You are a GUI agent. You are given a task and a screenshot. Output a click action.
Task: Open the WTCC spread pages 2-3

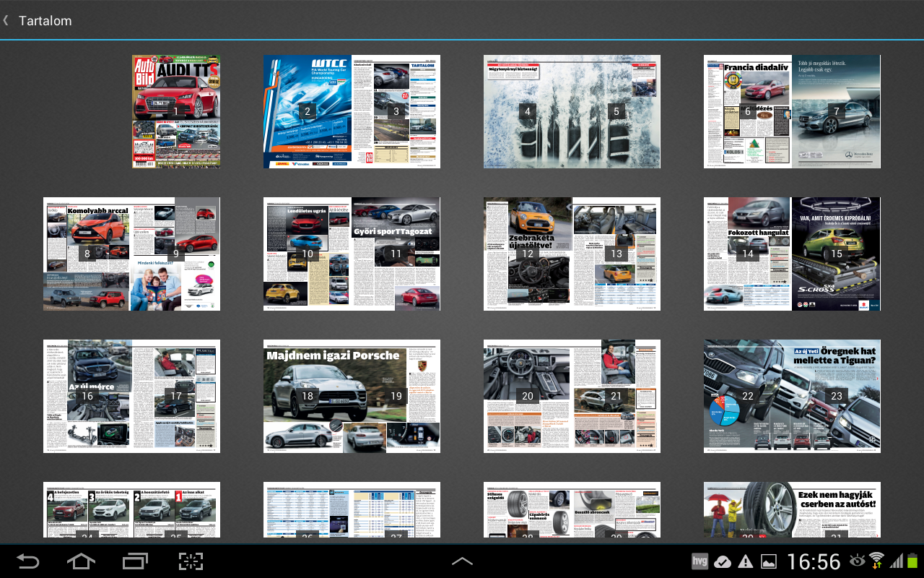(352, 111)
